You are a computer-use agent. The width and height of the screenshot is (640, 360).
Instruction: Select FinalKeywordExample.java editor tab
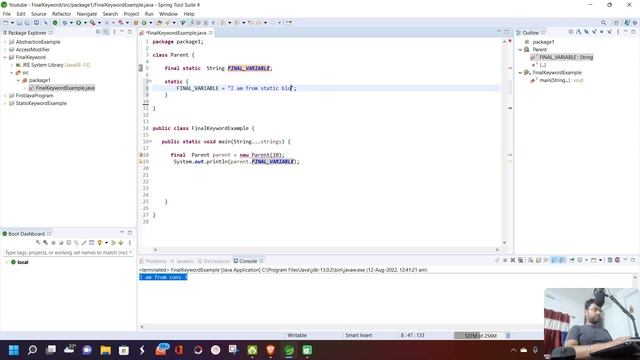tap(176, 33)
